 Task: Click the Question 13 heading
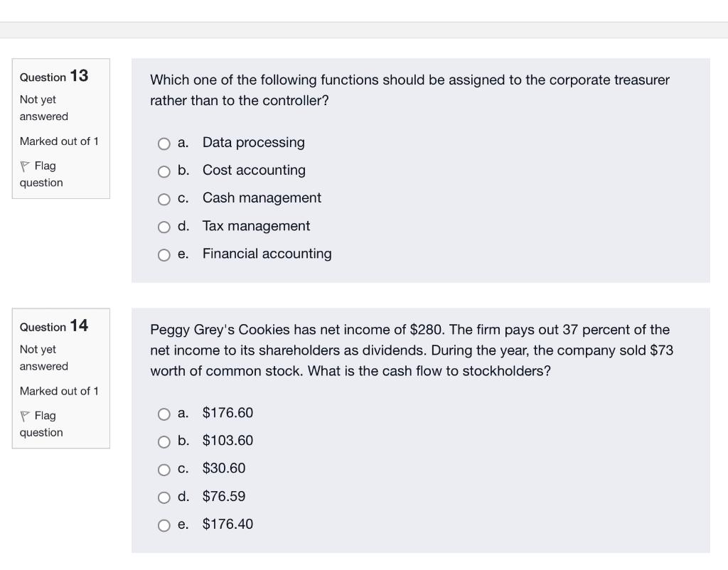click(54, 76)
